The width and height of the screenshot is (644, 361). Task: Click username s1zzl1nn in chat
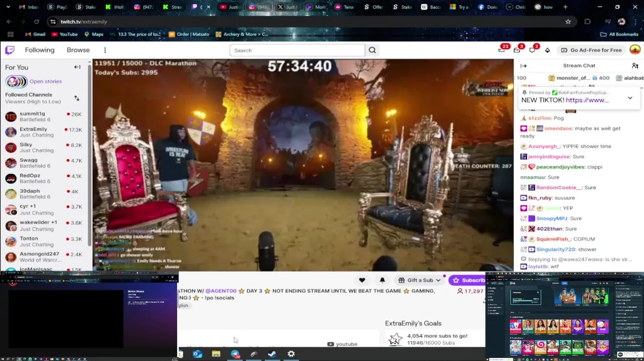[x=540, y=118]
